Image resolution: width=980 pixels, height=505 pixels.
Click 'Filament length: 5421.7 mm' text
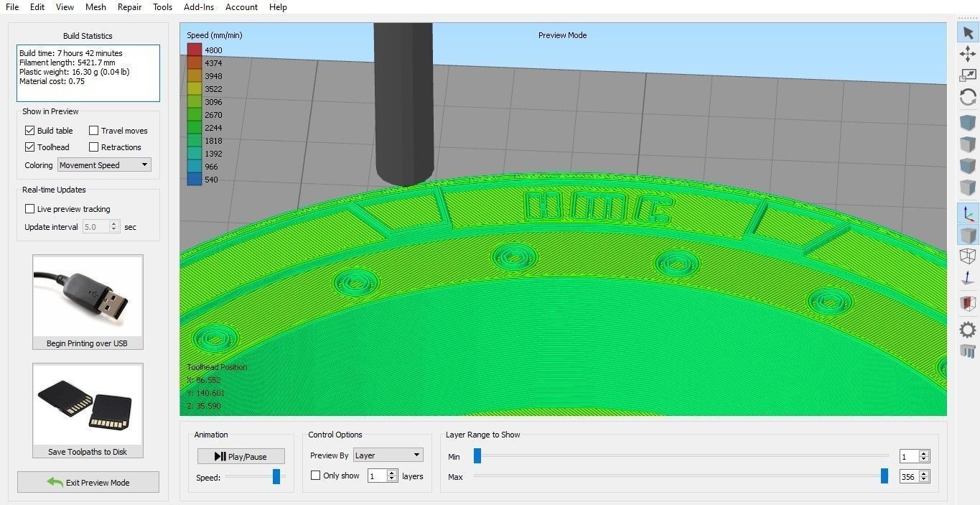tap(67, 62)
